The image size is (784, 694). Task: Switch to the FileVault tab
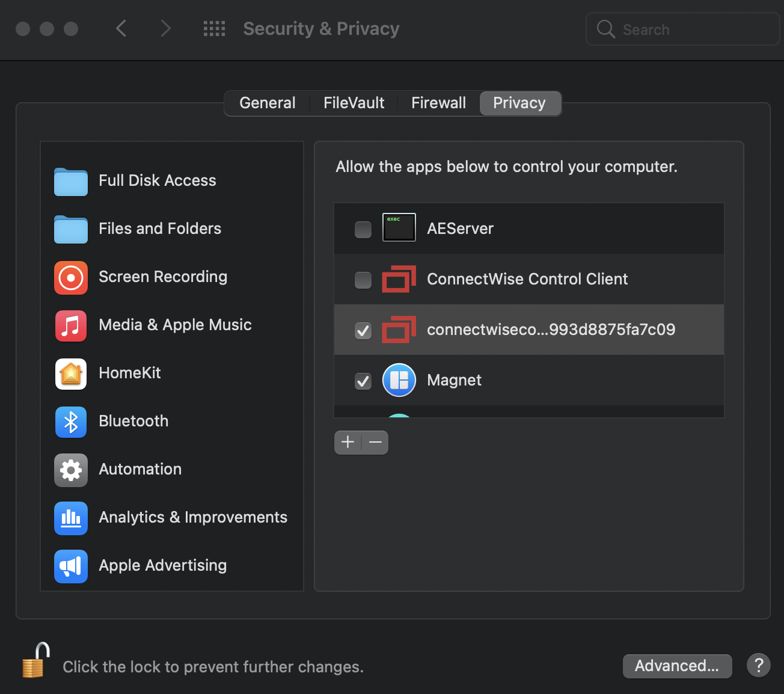(x=354, y=103)
